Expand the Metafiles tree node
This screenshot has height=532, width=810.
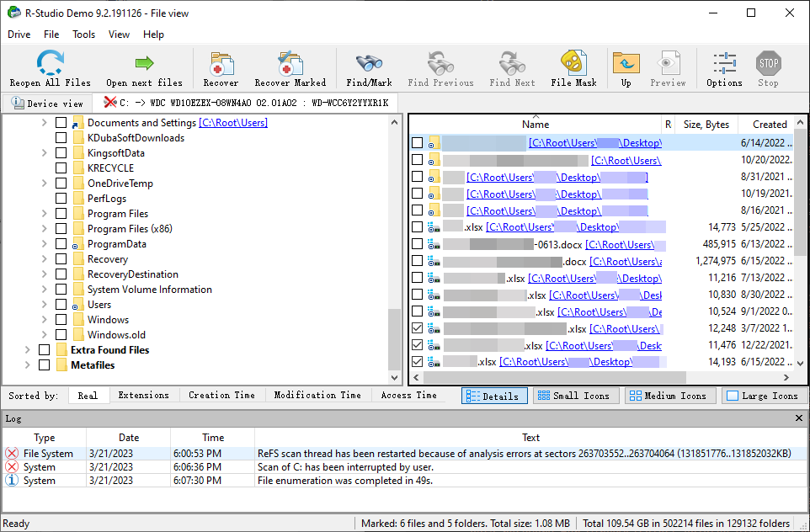point(28,365)
